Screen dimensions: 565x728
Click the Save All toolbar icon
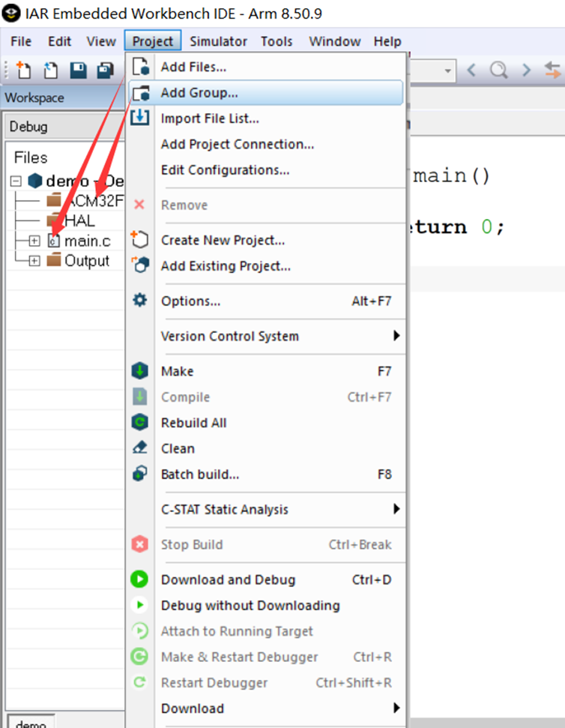click(x=105, y=70)
